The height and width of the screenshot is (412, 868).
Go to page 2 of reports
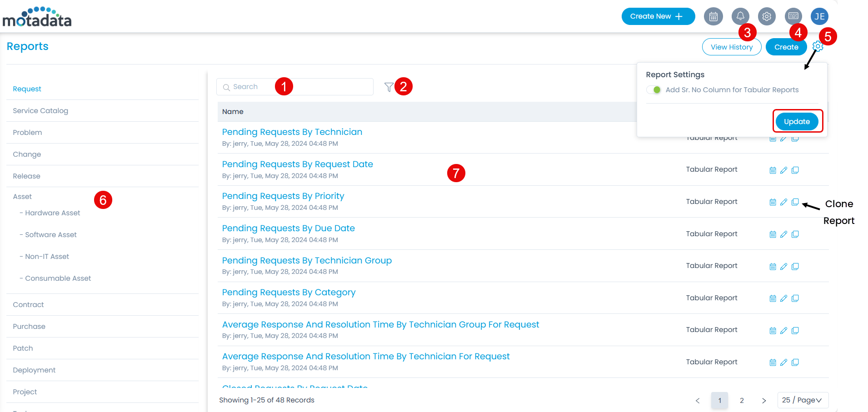tap(742, 400)
